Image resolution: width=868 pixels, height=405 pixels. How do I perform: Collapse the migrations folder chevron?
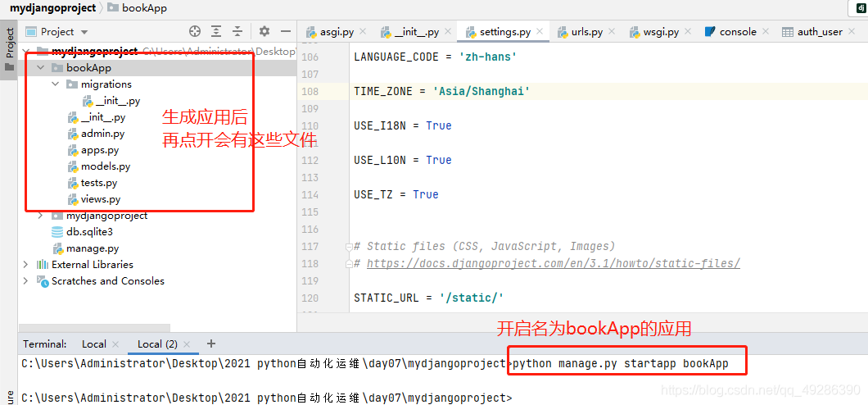point(55,84)
